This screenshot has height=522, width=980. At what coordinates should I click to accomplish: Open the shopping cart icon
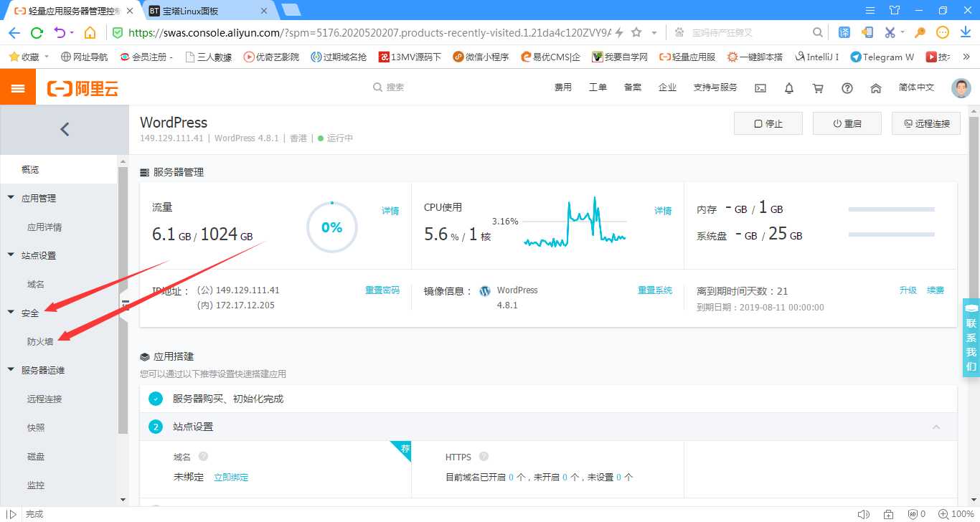pyautogui.click(x=818, y=87)
